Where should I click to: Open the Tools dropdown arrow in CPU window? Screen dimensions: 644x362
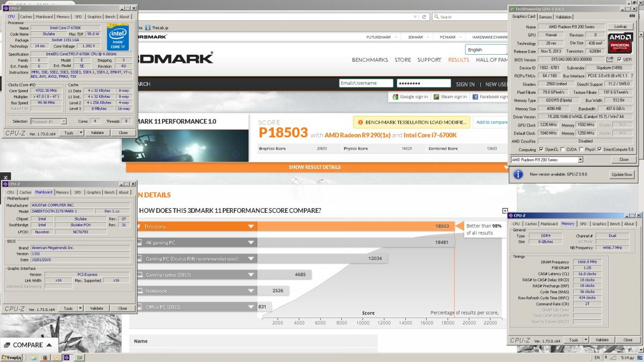80,132
